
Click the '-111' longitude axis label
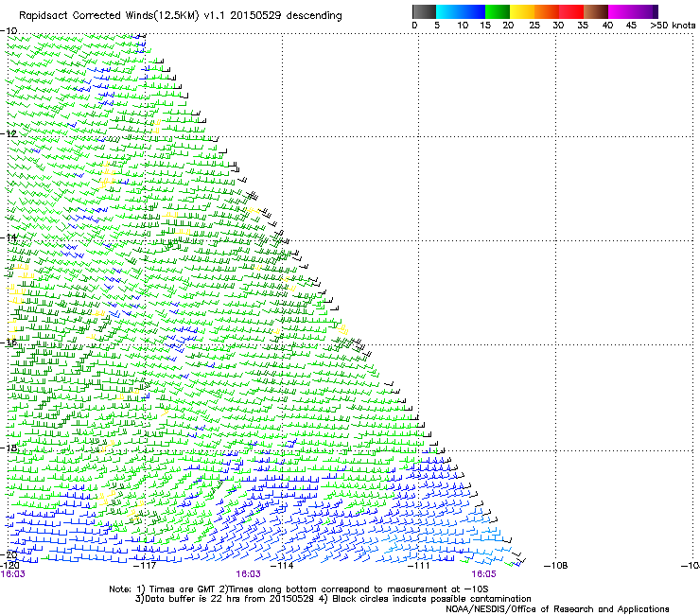click(418, 566)
